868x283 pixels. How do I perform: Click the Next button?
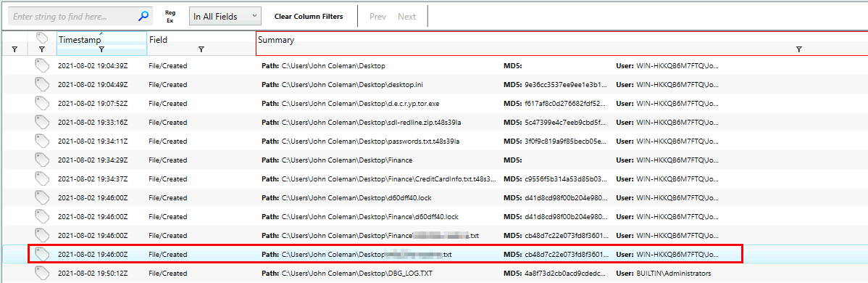[x=407, y=17]
